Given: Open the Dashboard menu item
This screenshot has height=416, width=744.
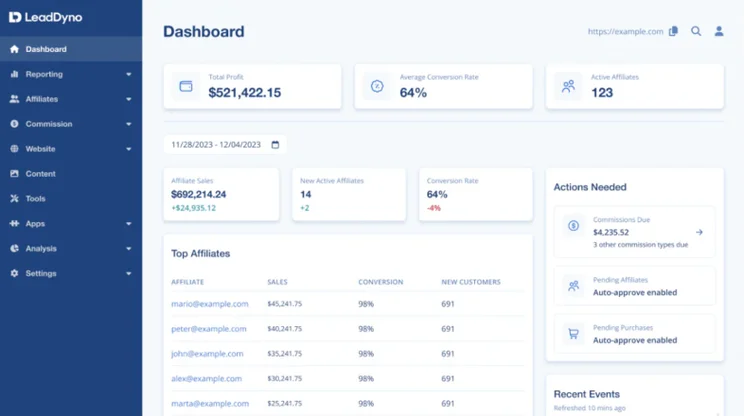Looking at the screenshot, I should coord(71,49).
